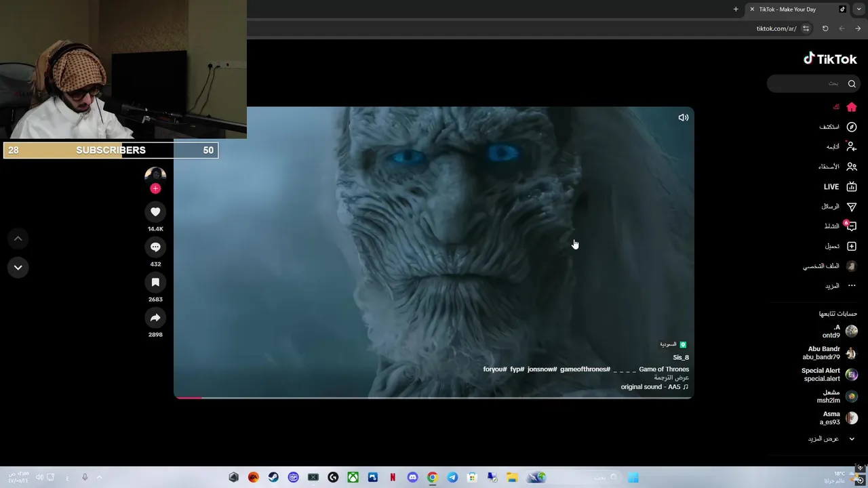Mute the video with speaker icon
The image size is (868, 488).
tap(684, 117)
